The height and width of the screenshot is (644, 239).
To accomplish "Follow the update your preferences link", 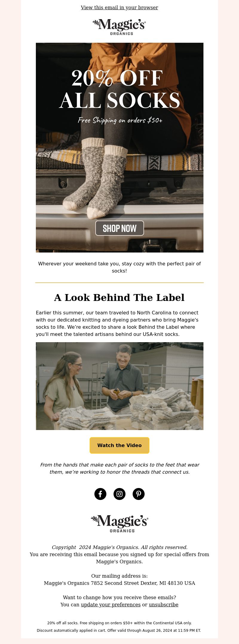I will click(111, 605).
